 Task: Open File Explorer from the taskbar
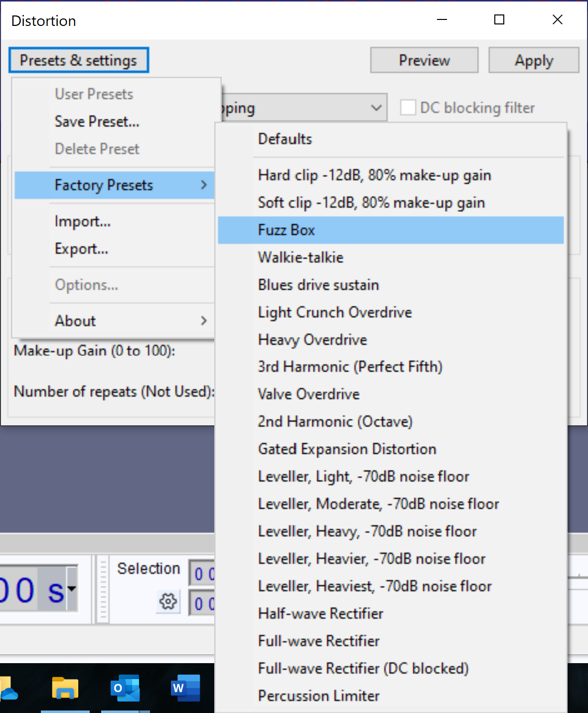point(65,689)
